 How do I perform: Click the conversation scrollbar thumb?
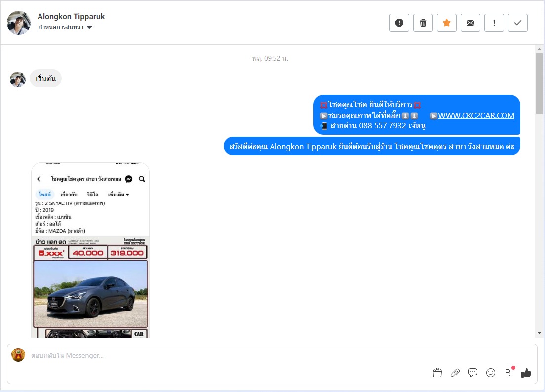[x=539, y=83]
